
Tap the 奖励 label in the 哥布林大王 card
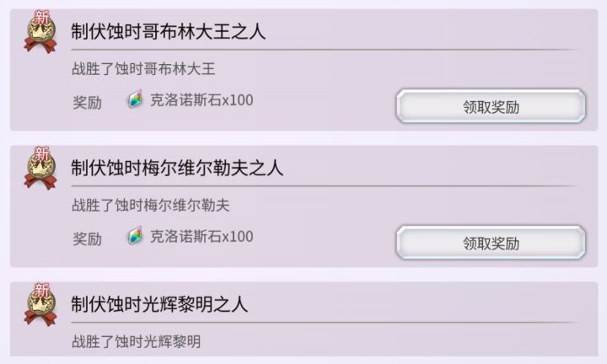(x=87, y=103)
